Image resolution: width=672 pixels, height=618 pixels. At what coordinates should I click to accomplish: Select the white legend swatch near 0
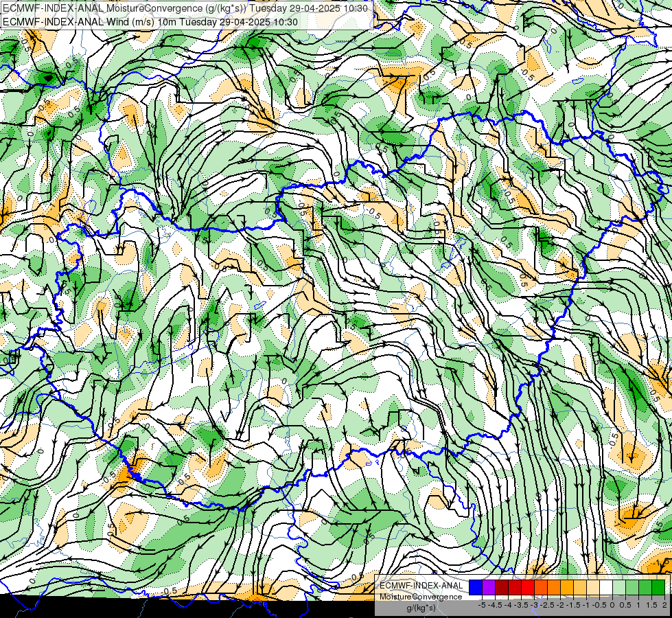click(606, 588)
